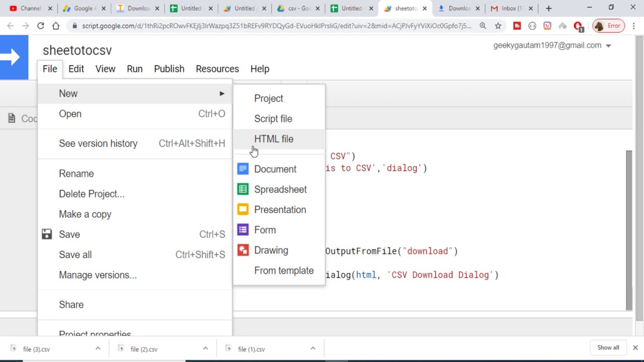Click Show all downloads button
This screenshot has width=644, height=362.
(x=608, y=347)
